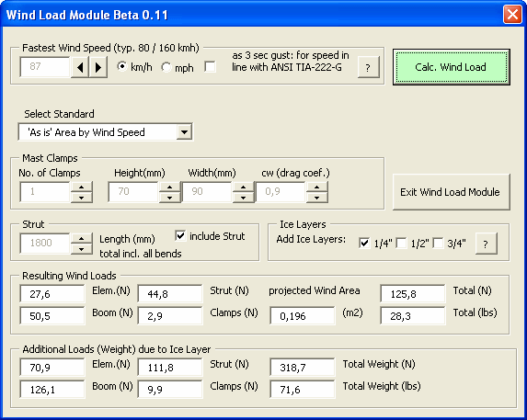The image size is (527, 420).
Task: Enable 3 sec gust checkbox
Action: click(210, 66)
